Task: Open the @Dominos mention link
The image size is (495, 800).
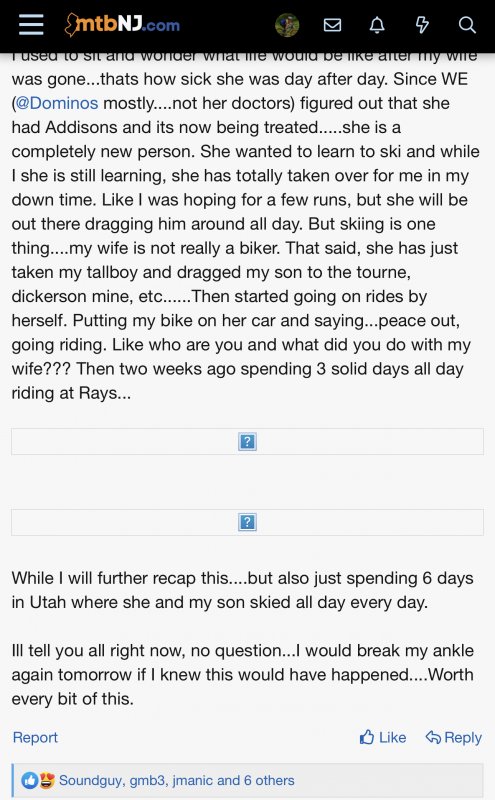Action: pyautogui.click(x=57, y=103)
